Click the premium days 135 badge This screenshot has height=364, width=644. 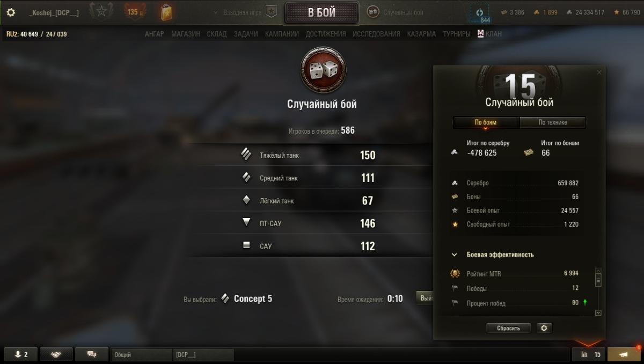[134, 12]
